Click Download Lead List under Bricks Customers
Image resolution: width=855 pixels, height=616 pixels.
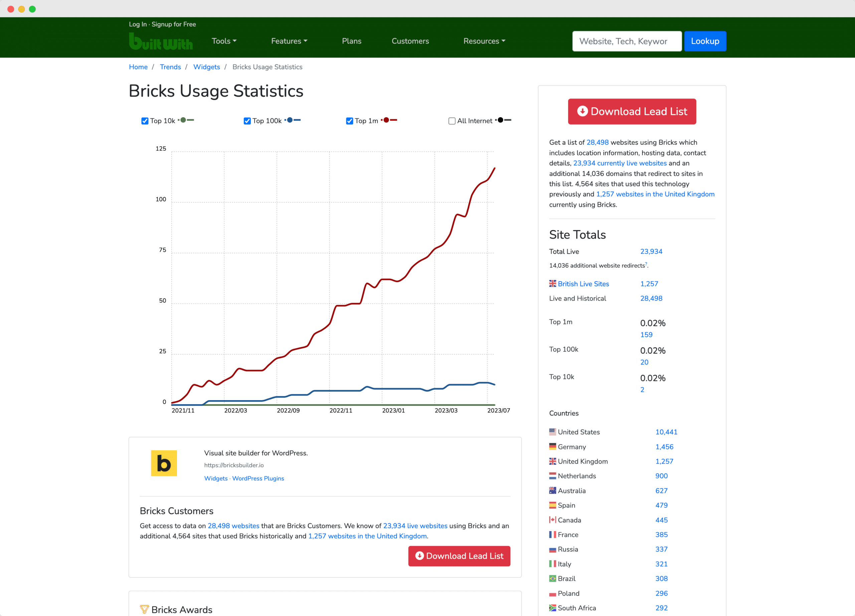(459, 556)
